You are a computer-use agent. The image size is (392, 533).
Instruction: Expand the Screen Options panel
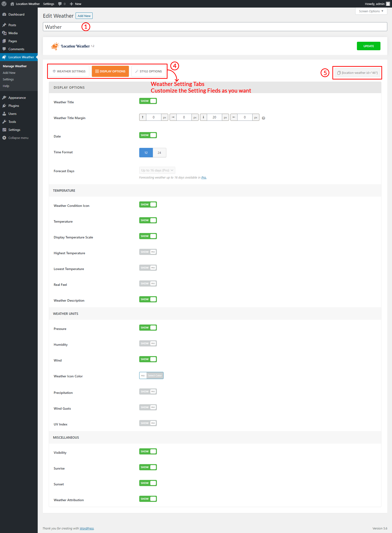tap(371, 11)
